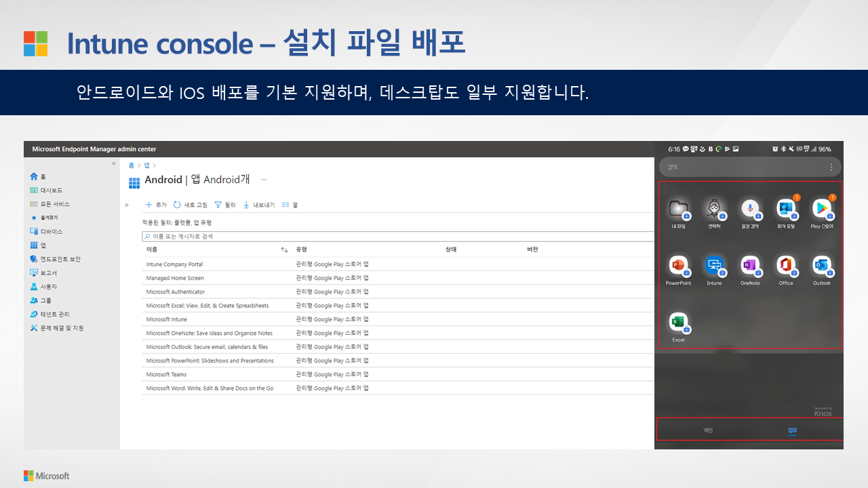Click 내보내기 export button

click(x=259, y=205)
